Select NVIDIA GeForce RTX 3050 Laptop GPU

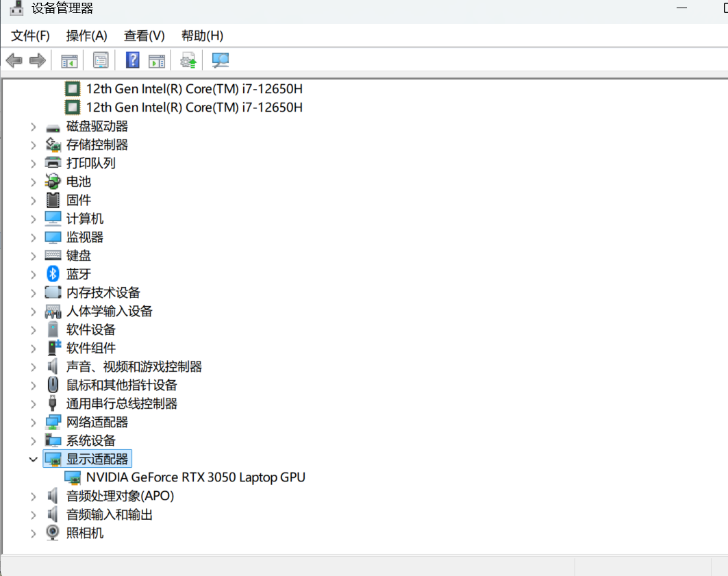(x=195, y=477)
